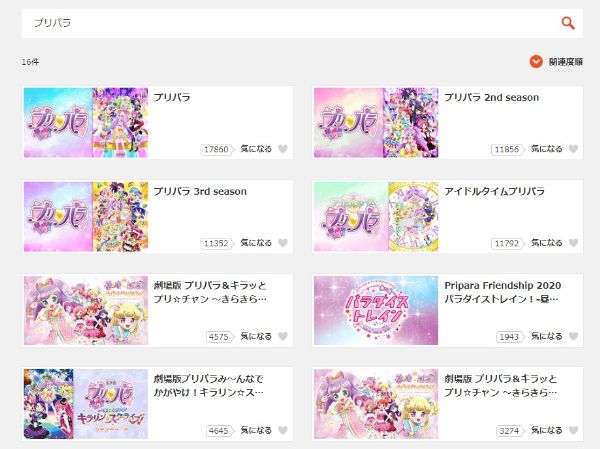This screenshot has height=449, width=600.
Task: Click the 11792 favorites count badge
Action: [x=507, y=243]
